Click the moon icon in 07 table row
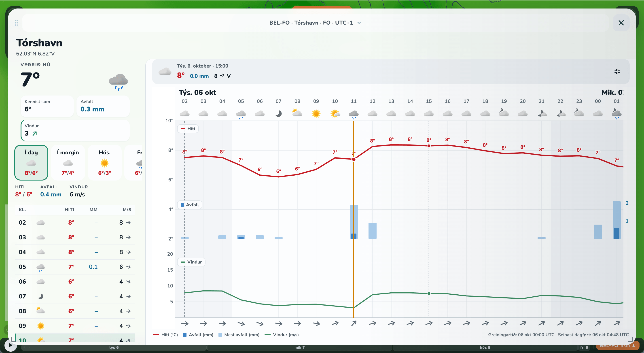 (40, 296)
